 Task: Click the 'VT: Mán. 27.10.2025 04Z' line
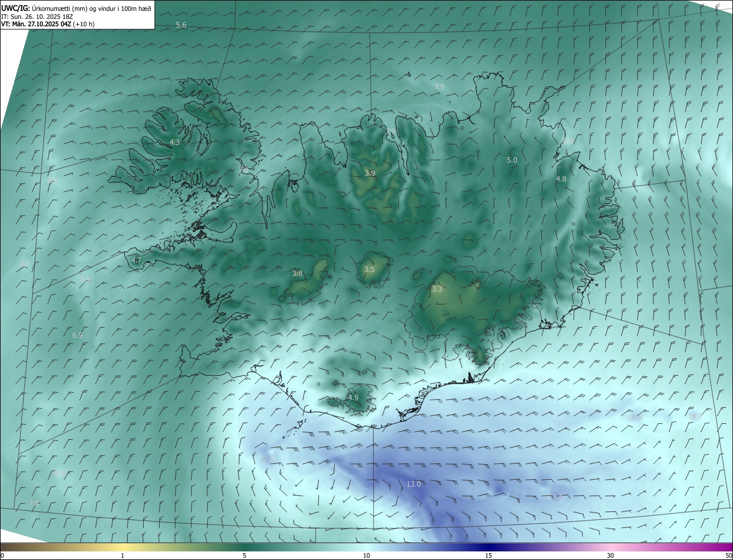48,24
